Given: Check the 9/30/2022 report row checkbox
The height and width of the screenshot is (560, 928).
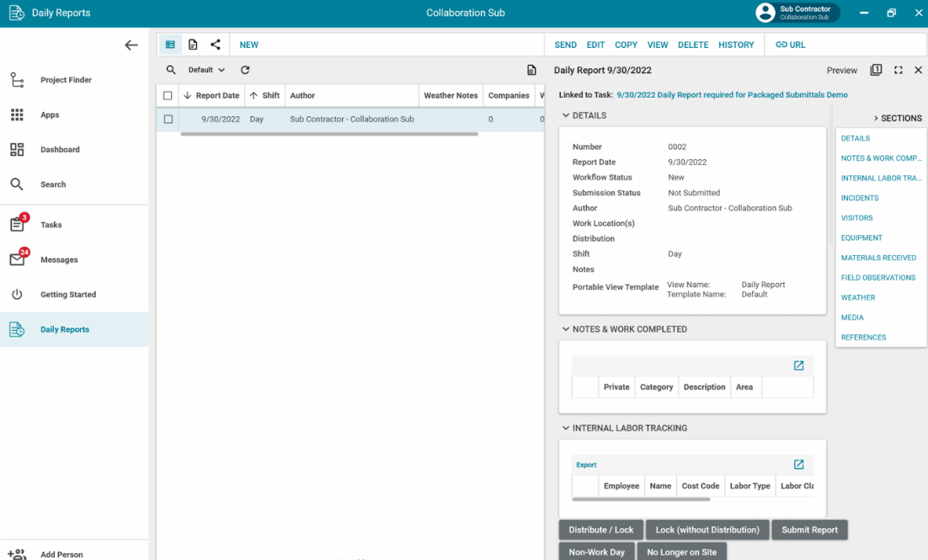Looking at the screenshot, I should (x=168, y=120).
